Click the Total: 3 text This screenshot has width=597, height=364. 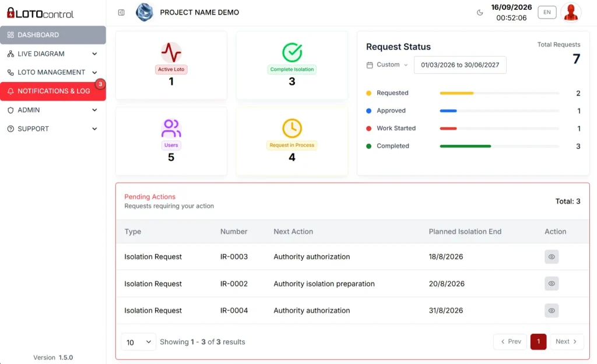click(568, 201)
